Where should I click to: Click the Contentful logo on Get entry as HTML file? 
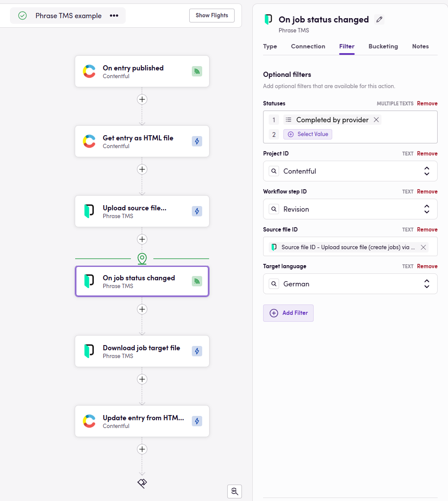click(x=89, y=141)
